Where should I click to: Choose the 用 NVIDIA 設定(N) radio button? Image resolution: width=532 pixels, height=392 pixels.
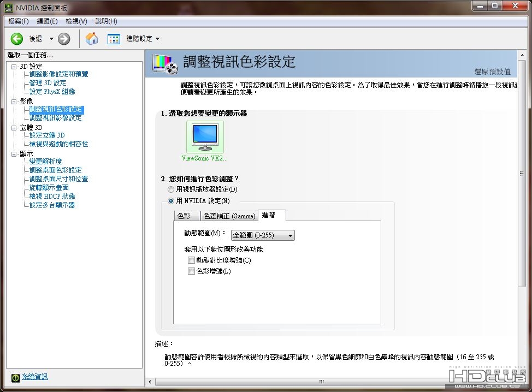[x=171, y=201]
